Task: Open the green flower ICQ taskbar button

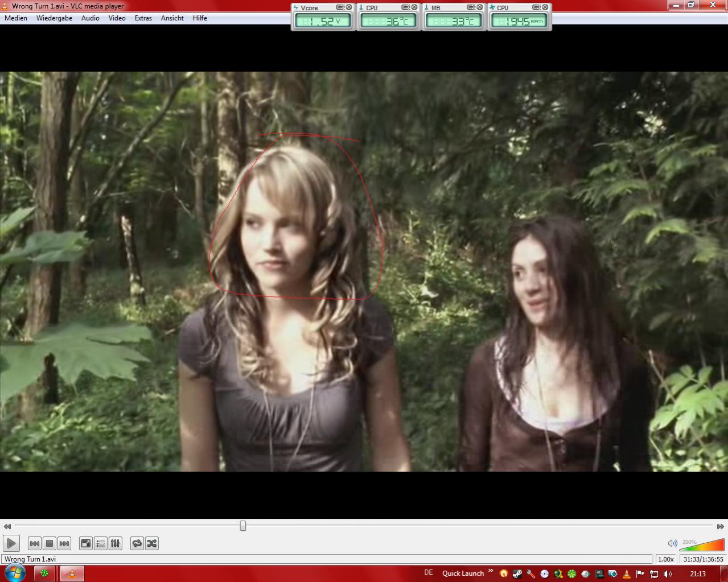Action: pos(44,573)
